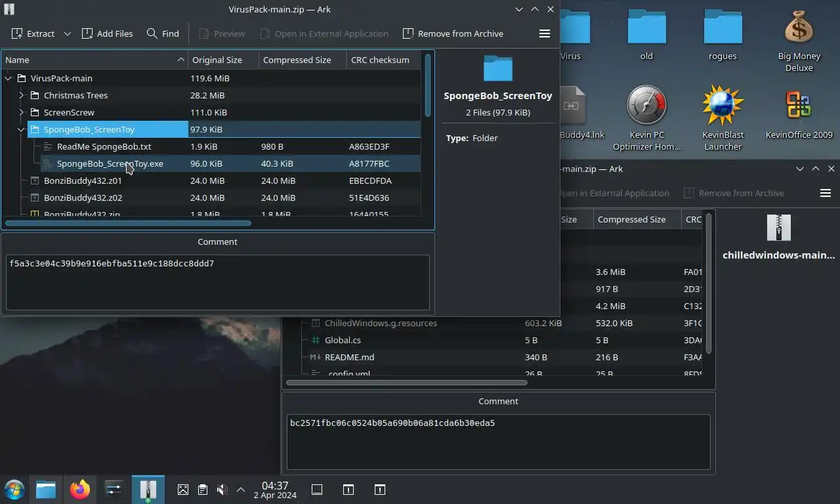Screen dimensions: 840x504
Task: Sort by Original Size column header
Action: click(x=223, y=60)
